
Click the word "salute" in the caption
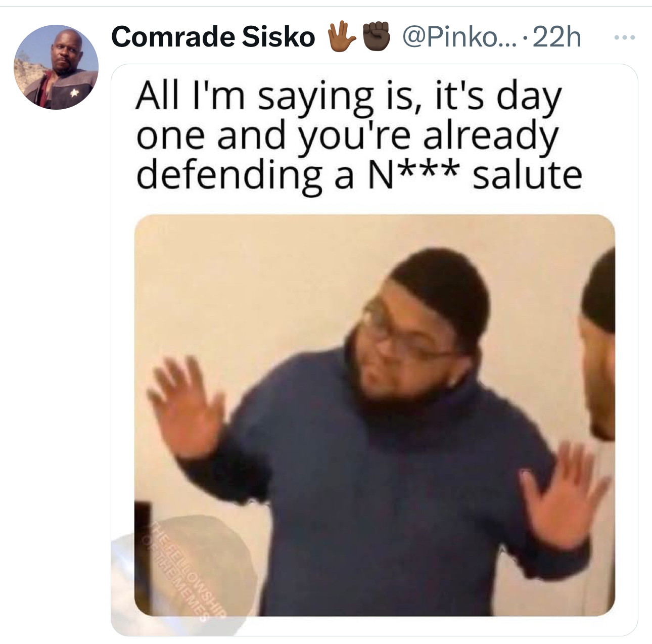point(527,175)
